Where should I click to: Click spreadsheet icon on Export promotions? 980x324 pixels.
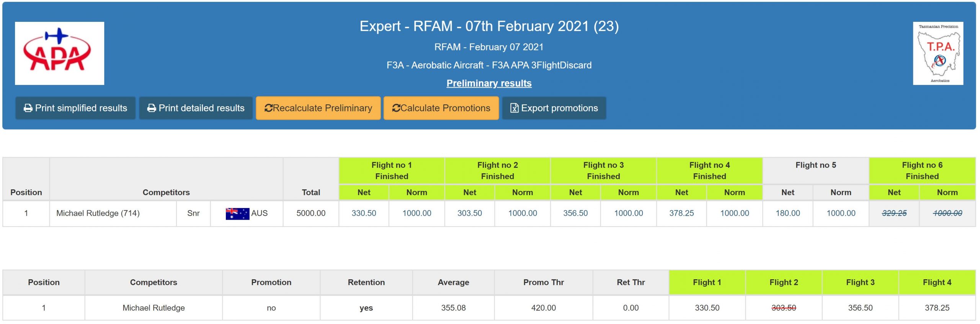point(514,108)
